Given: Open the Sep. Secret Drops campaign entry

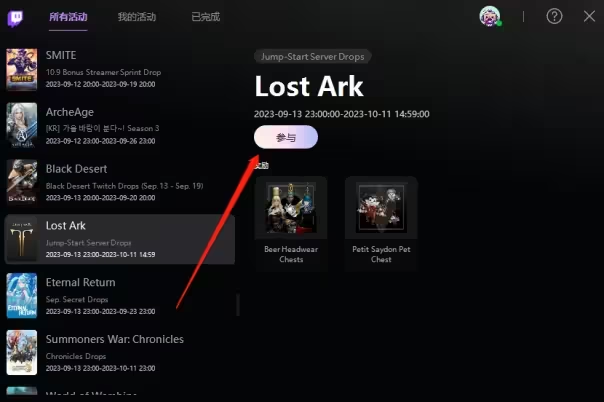Looking at the screenshot, I should pyautogui.click(x=120, y=295).
